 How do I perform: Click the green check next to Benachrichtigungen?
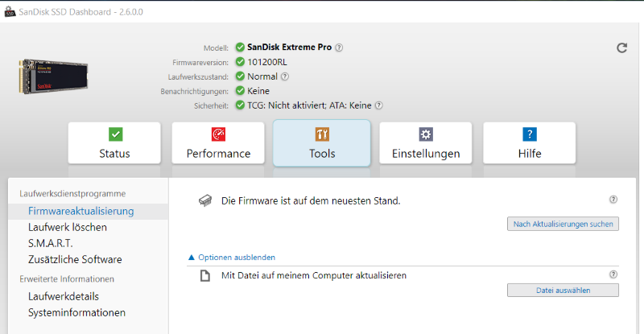(240, 91)
